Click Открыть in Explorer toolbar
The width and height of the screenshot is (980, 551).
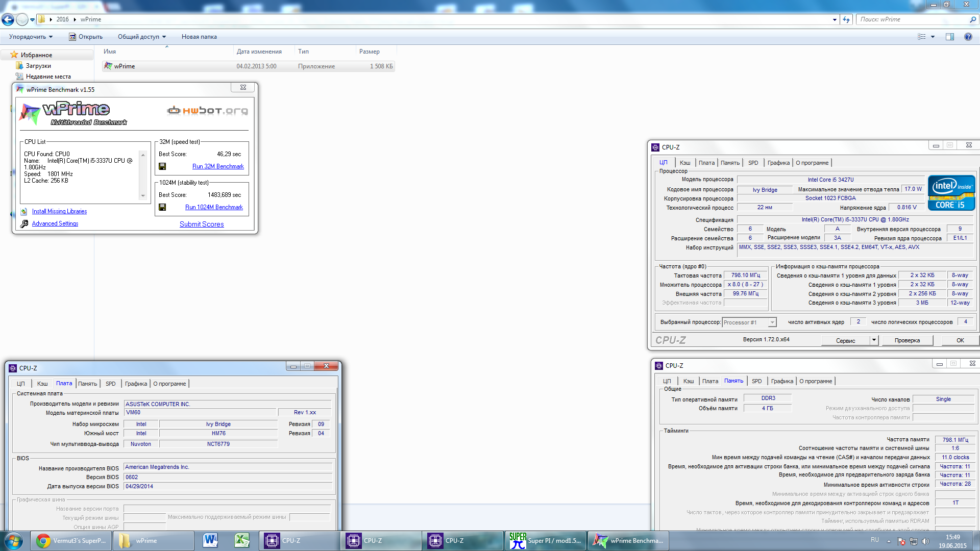click(86, 37)
